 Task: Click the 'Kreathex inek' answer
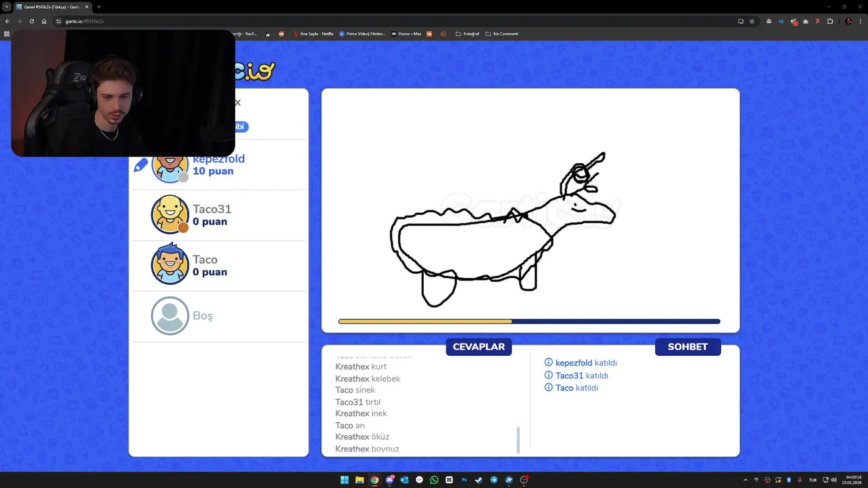click(x=361, y=413)
